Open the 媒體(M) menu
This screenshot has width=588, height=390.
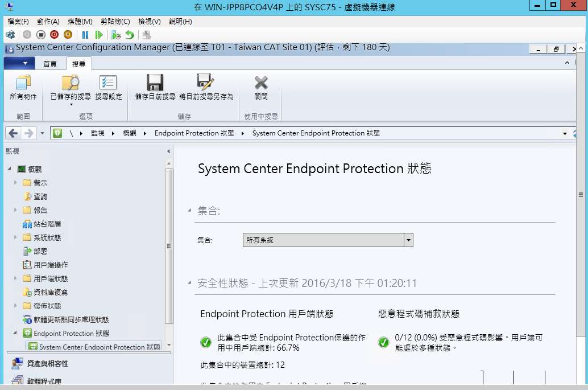80,22
